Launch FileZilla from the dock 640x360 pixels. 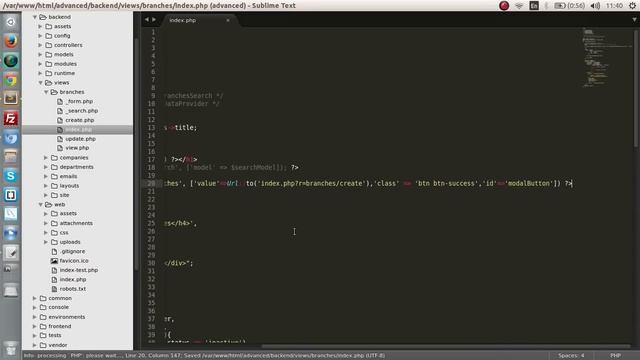click(11, 119)
